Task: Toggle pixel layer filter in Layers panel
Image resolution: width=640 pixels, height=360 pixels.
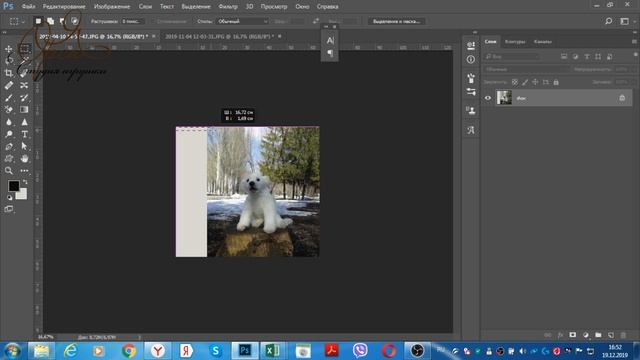Action: (x=564, y=57)
